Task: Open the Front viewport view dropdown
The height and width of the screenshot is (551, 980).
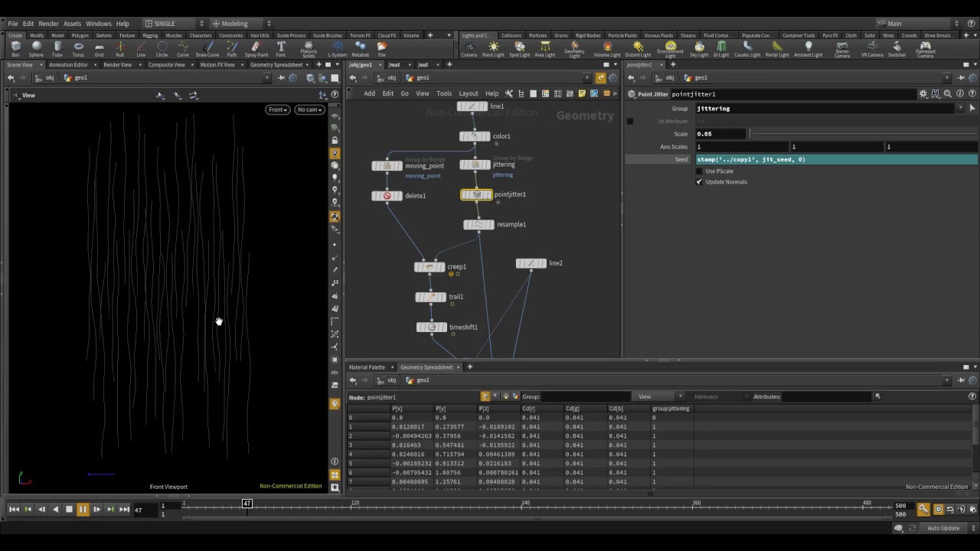Action: click(x=277, y=109)
